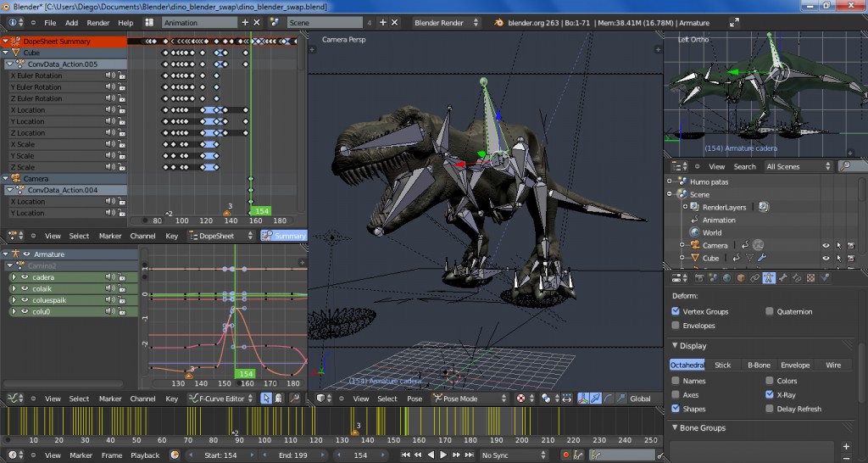
Task: Open the Render properties tab
Action: pos(699,278)
